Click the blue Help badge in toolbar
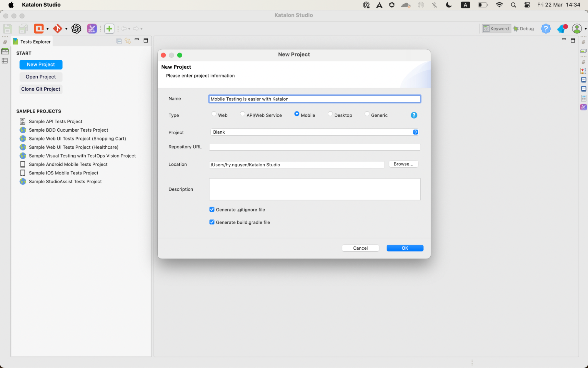 (x=546, y=29)
